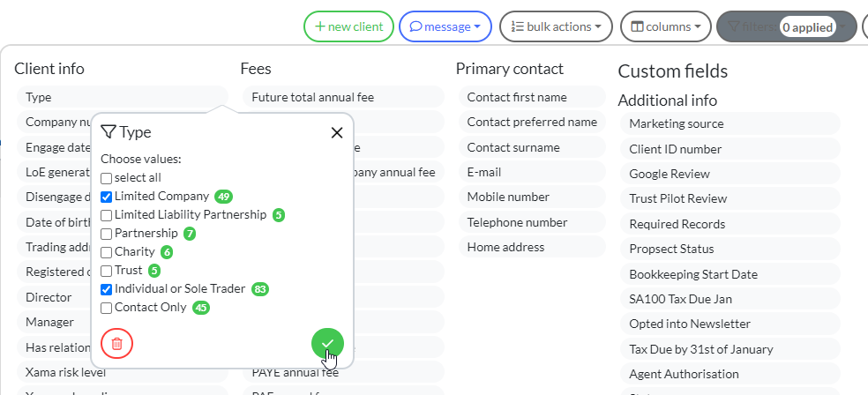This screenshot has width=868, height=395.
Task: Click the red trash delete filter icon
Action: tap(116, 344)
